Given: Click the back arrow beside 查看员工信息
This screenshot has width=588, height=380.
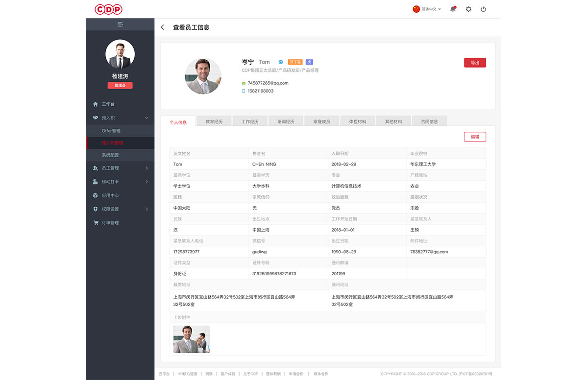Looking at the screenshot, I should click(163, 27).
